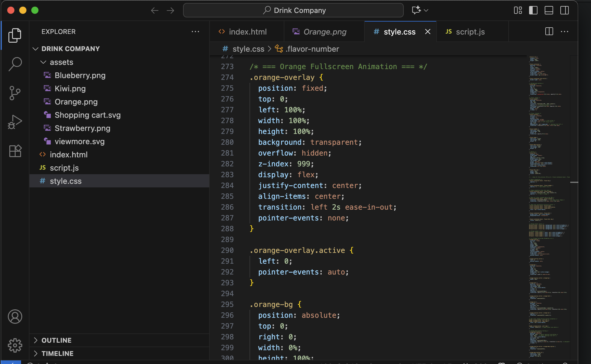The height and width of the screenshot is (364, 591).
Task: Open Source Control view
Action: coord(15,93)
